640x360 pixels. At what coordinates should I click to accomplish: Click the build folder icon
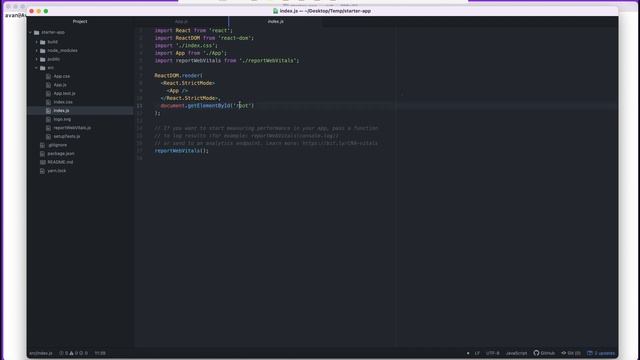pos(42,42)
